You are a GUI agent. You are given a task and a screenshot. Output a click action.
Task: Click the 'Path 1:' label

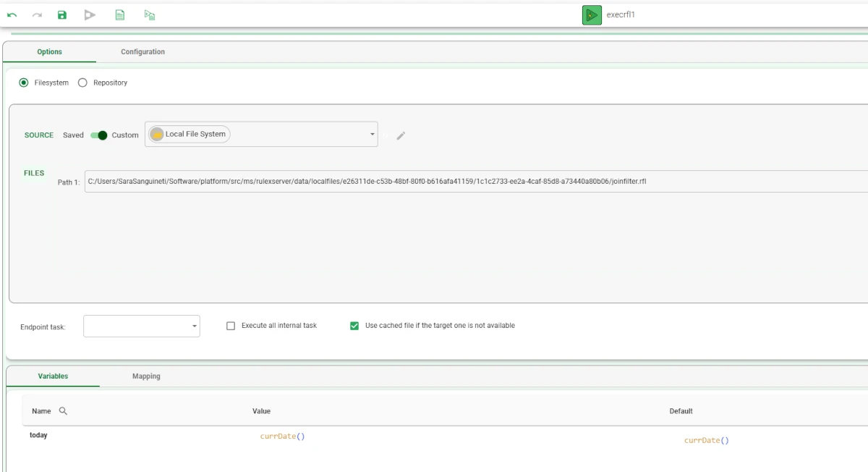coord(69,182)
